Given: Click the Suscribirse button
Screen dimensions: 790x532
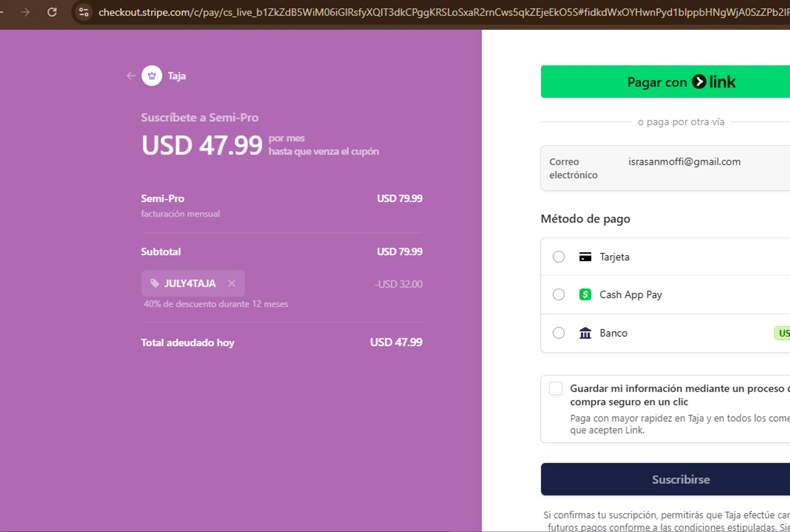Looking at the screenshot, I should 665,479.
